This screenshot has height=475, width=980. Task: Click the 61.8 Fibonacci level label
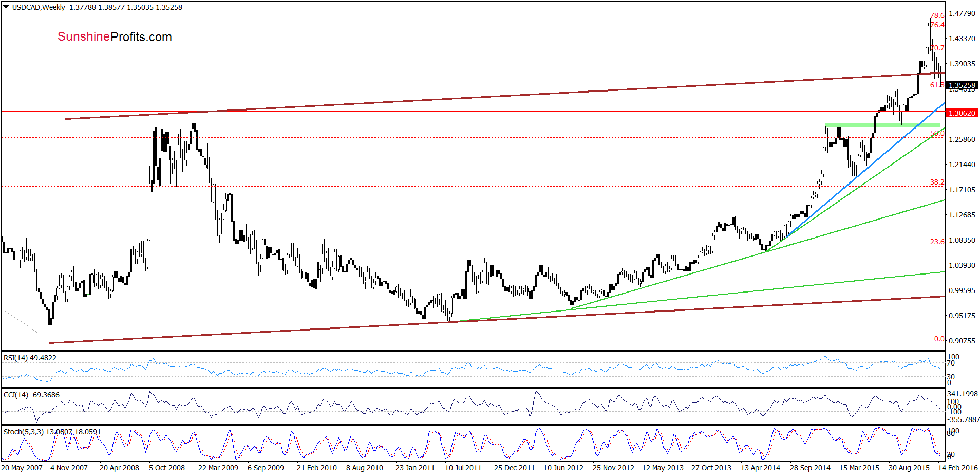click(x=937, y=85)
